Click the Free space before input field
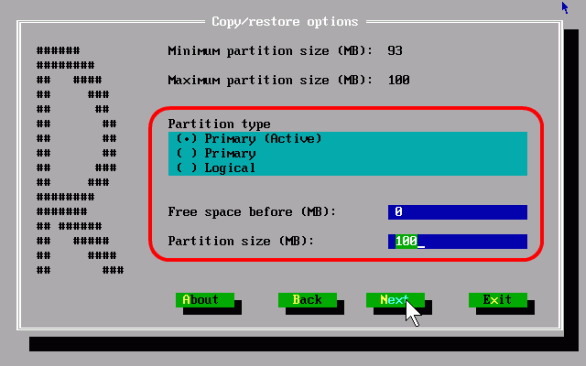Screen dimensions: 586x366 (x=457, y=212)
